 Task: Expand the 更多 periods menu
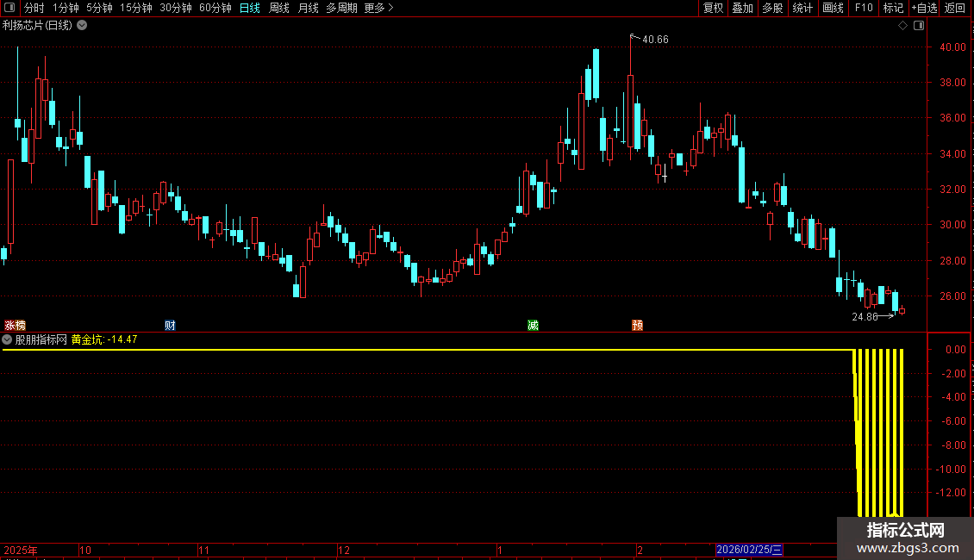click(x=379, y=8)
